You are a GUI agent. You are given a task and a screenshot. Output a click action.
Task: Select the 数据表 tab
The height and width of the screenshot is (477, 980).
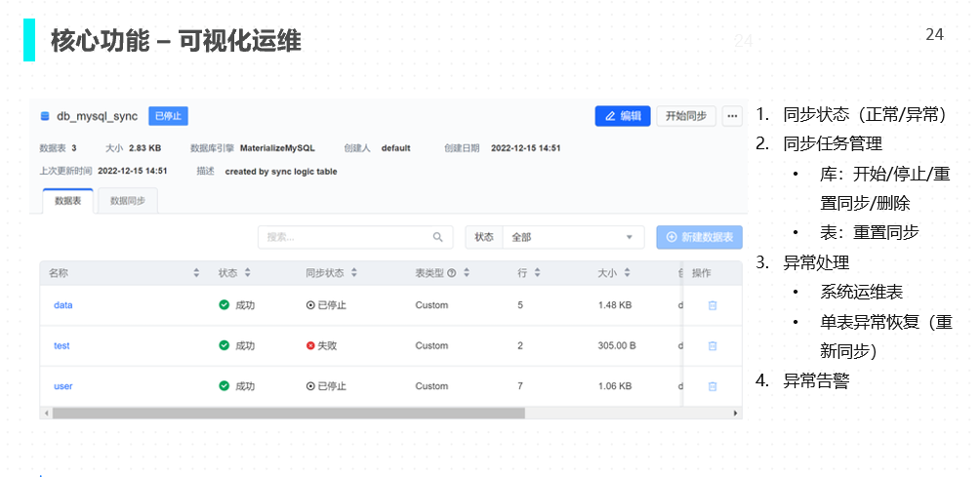pyautogui.click(x=67, y=201)
